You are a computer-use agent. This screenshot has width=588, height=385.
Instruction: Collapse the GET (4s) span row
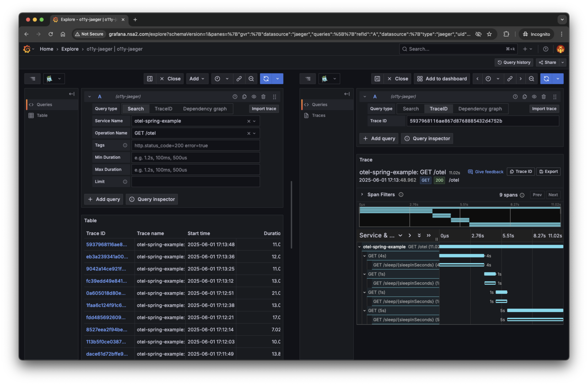[x=364, y=256]
